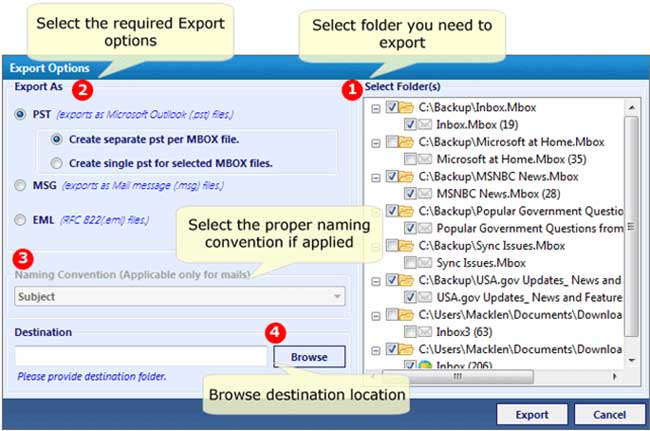650x431 pixels.
Task: Click the mail icon beside MSNBC News.Mbox (28)
Action: pos(424,194)
